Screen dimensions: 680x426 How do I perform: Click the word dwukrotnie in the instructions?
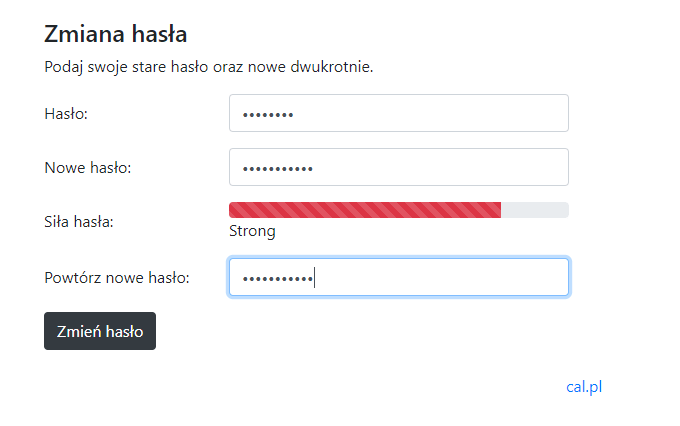tap(332, 67)
